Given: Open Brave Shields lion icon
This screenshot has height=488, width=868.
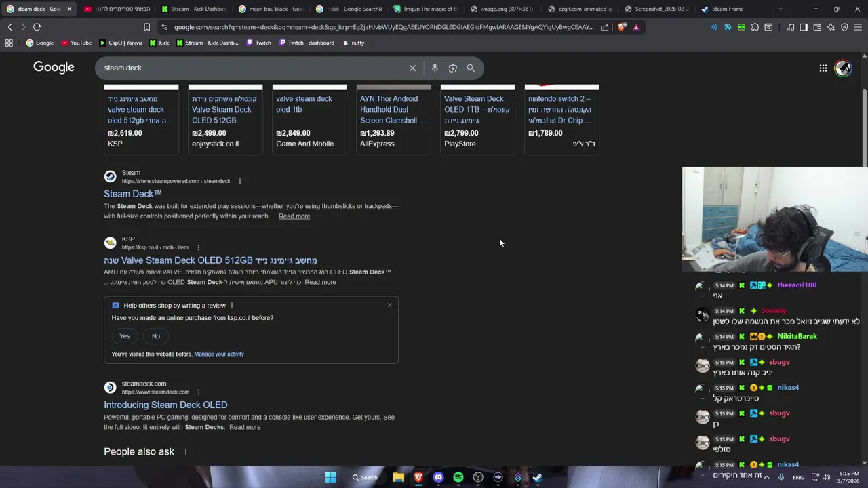Looking at the screenshot, I should point(623,27).
